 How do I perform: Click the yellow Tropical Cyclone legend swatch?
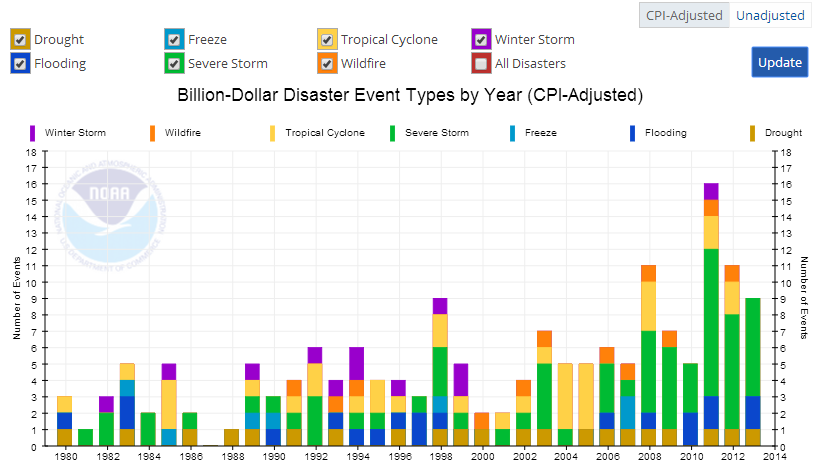273,133
